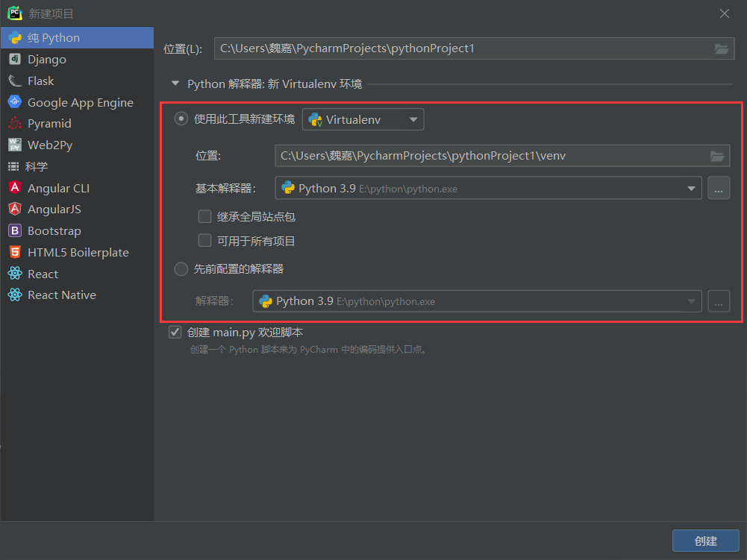Click HTML5 Boilerplate list entry text
Screen dimensions: 747x560
(x=78, y=252)
